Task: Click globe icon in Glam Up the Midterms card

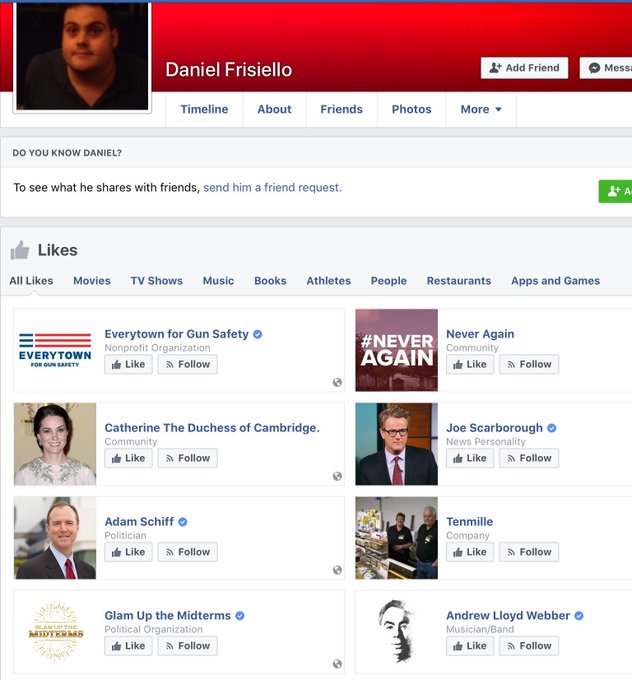Action: coord(337,664)
